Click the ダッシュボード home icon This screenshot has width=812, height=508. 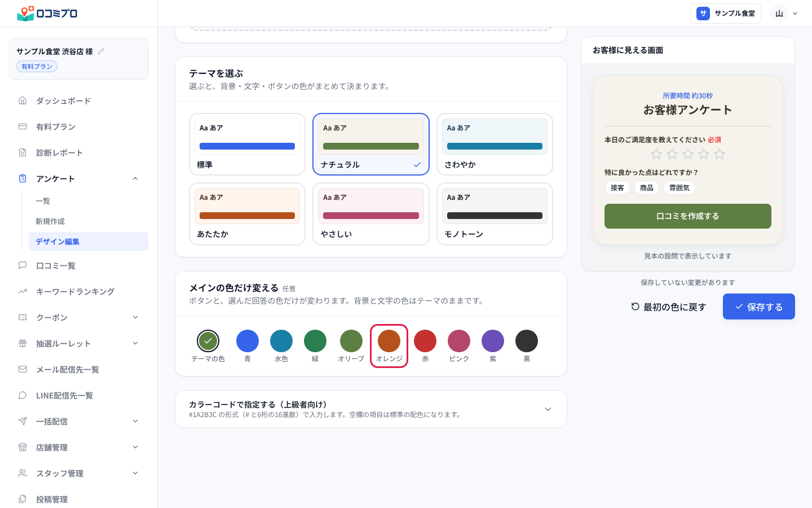coord(23,100)
